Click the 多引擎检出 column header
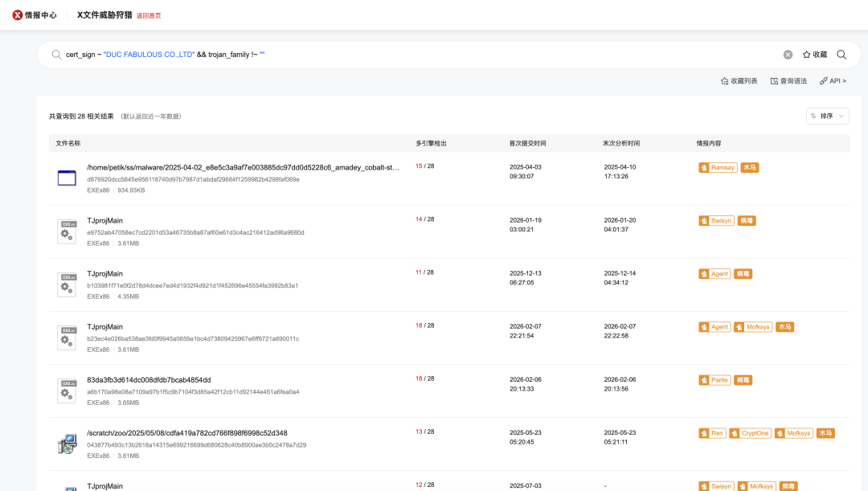 pos(432,143)
